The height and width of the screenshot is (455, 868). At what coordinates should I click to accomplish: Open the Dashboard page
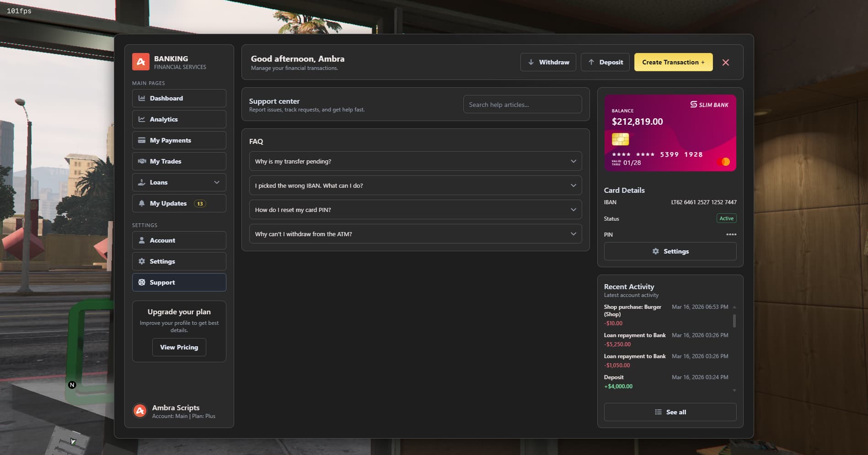[x=179, y=98]
